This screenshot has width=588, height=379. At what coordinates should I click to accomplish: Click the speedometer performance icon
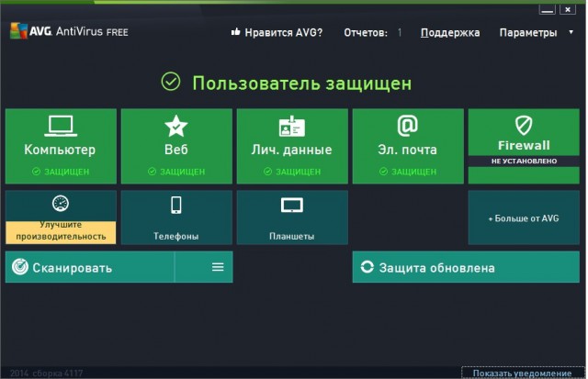coord(61,204)
